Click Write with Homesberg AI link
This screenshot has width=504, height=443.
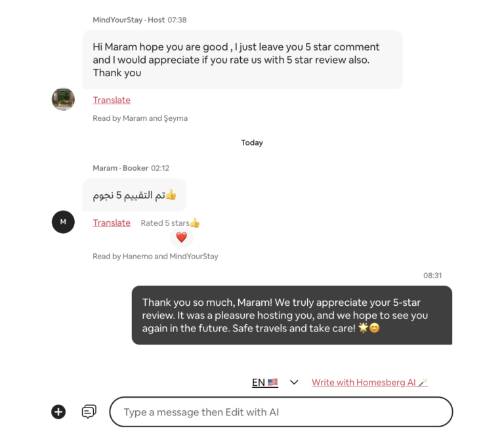click(x=369, y=382)
